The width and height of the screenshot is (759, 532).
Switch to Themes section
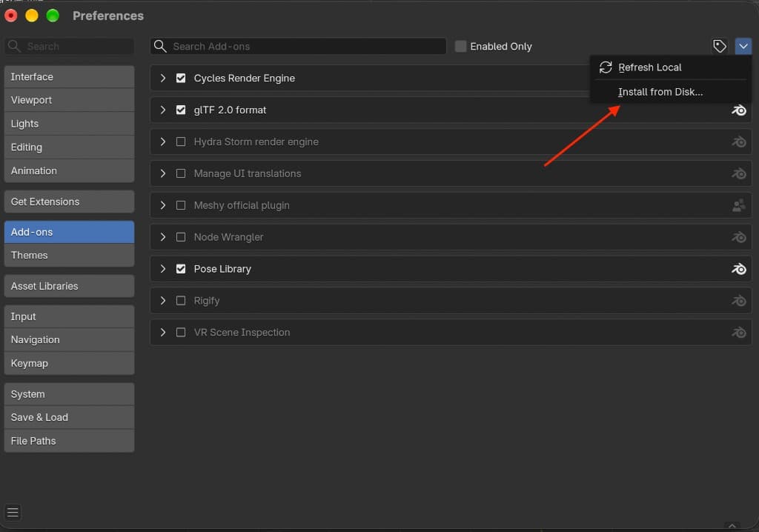pyautogui.click(x=69, y=255)
